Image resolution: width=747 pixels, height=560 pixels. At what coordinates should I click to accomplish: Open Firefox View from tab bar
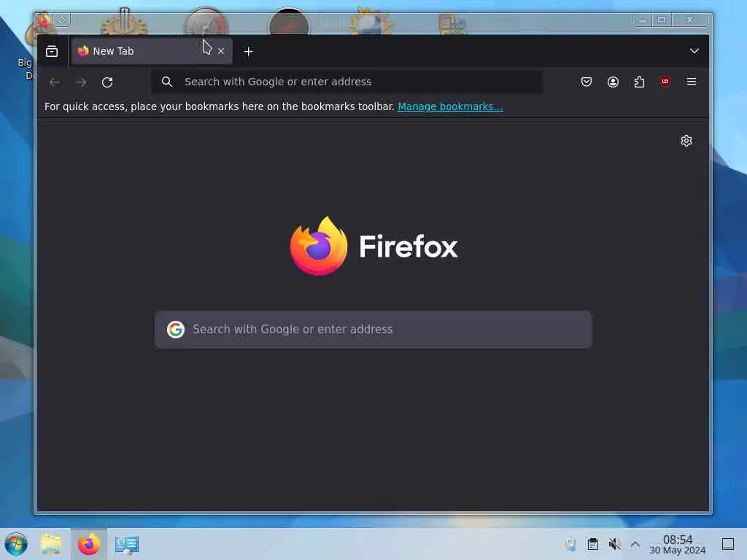(52, 51)
